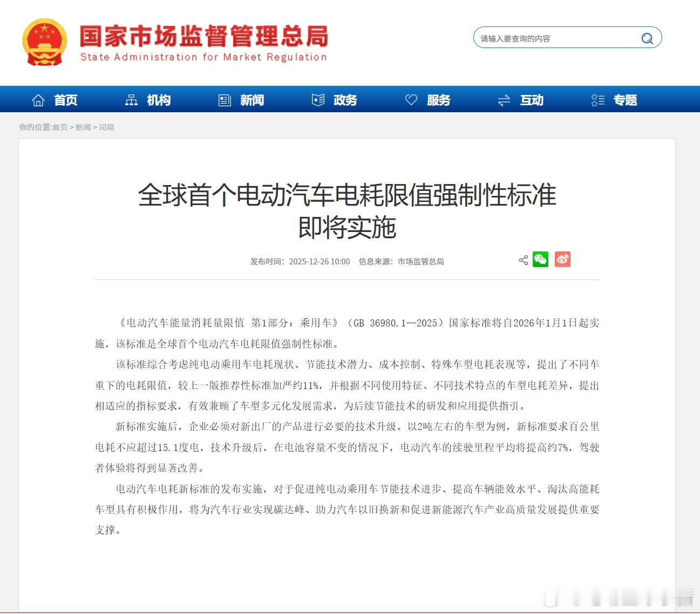Click the site title 国家市场监督管理总局
Screen dimensions: 700x614
pos(204,36)
